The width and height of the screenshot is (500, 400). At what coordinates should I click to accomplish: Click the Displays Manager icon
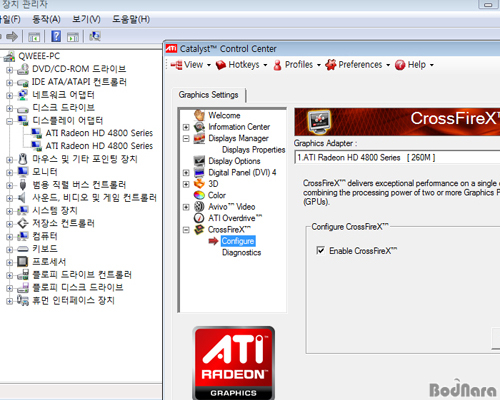click(x=199, y=138)
